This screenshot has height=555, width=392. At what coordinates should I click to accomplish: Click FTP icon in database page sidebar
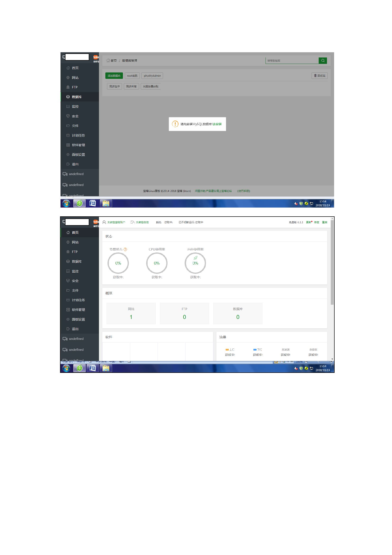(x=68, y=87)
